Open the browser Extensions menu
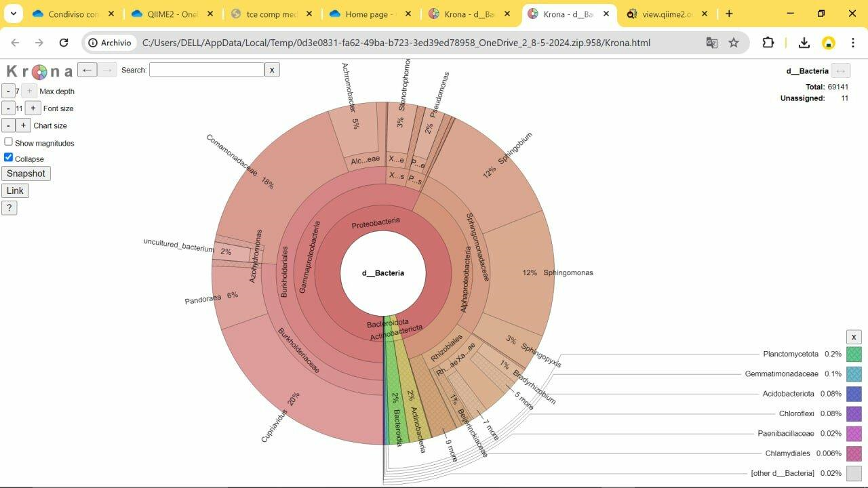Screen dimensions: 868x488 pos(768,43)
